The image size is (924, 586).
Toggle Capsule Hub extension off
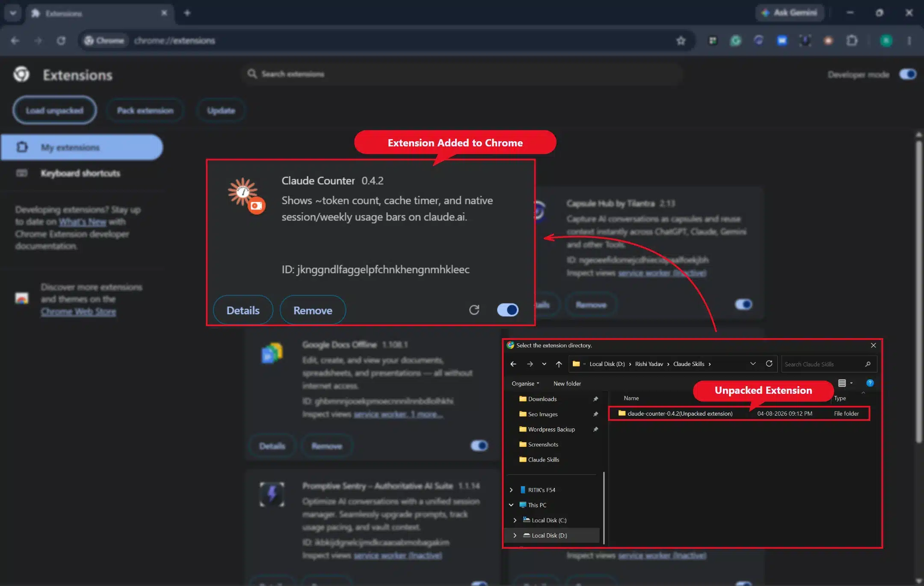point(743,304)
